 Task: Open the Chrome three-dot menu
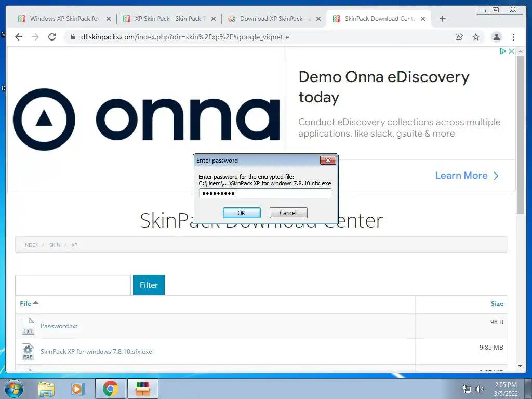513,37
